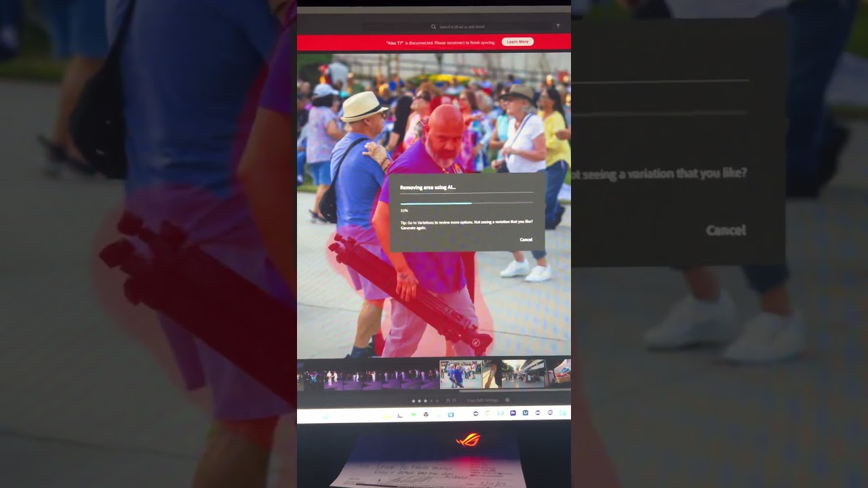Set rating to one star
This screenshot has height=488, width=868.
pos(414,401)
